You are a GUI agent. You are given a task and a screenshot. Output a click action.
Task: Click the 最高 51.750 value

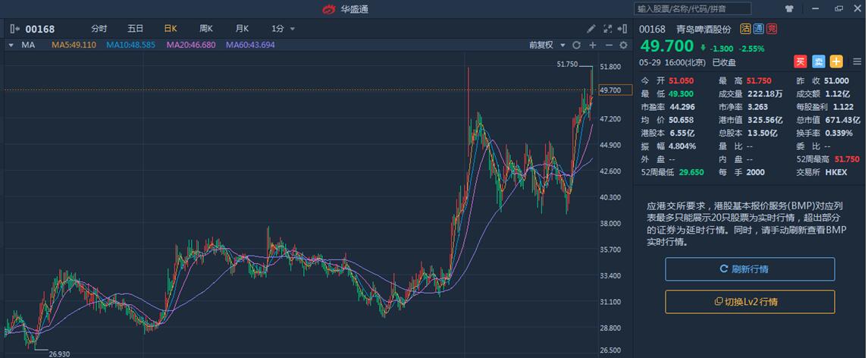758,80
